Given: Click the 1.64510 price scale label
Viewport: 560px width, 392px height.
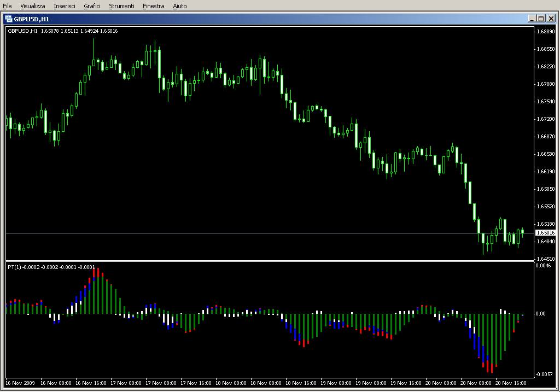Looking at the screenshot, I should point(546,259).
